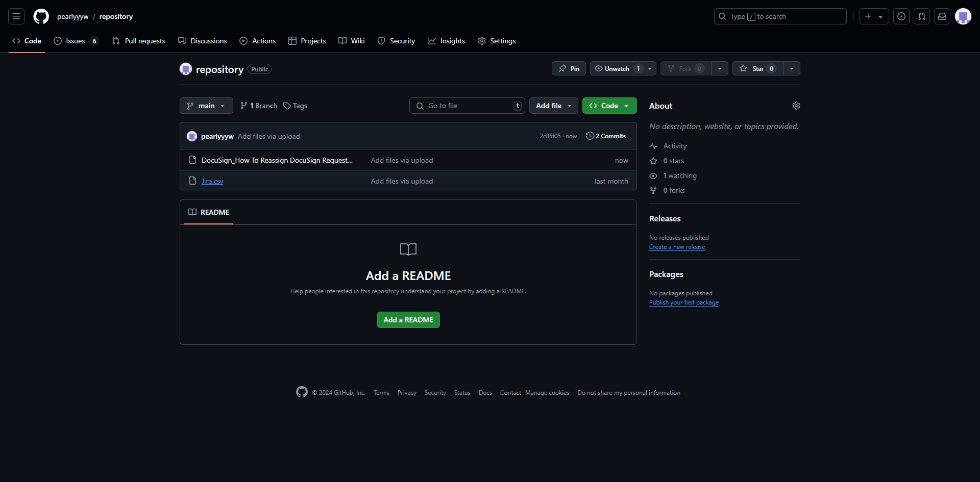Viewport: 980px width, 482px height.
Task: Follow the Create a new release link
Action: click(677, 247)
